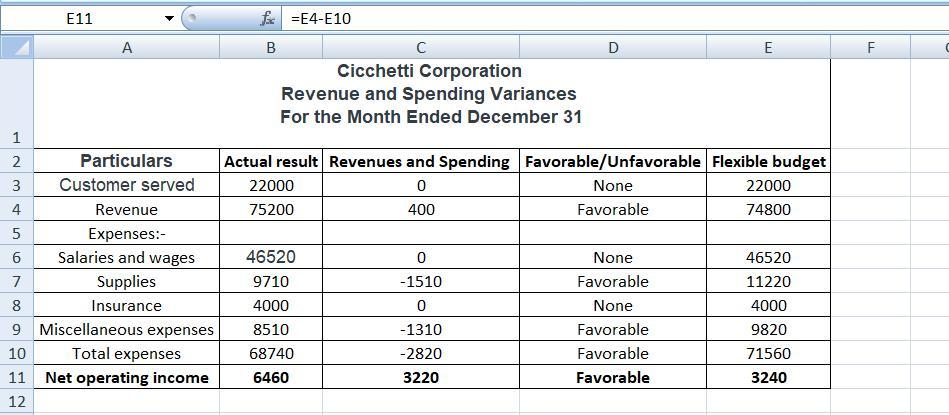Select row 8 header

coord(16,305)
